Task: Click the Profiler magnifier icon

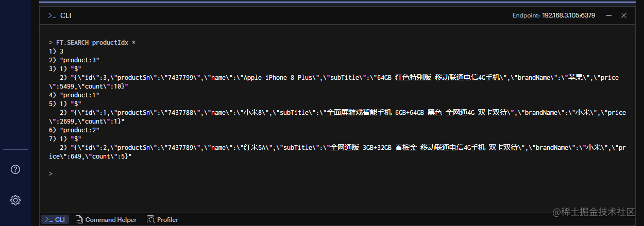Action: coord(150,219)
